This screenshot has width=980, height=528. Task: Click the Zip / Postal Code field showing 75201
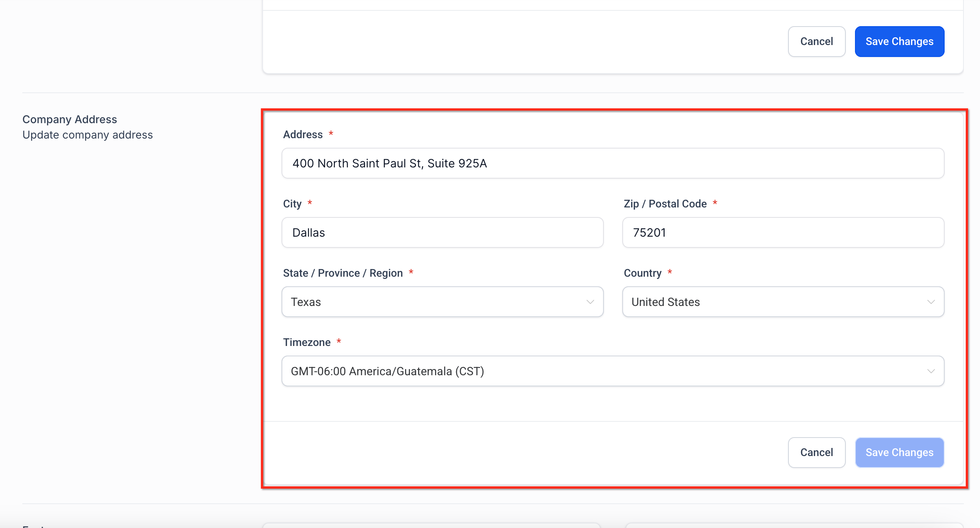(783, 232)
